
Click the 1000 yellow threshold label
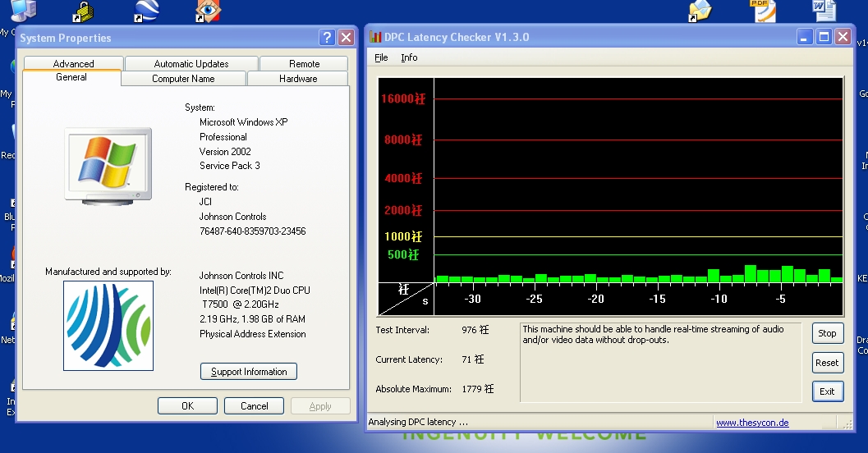[x=403, y=236]
